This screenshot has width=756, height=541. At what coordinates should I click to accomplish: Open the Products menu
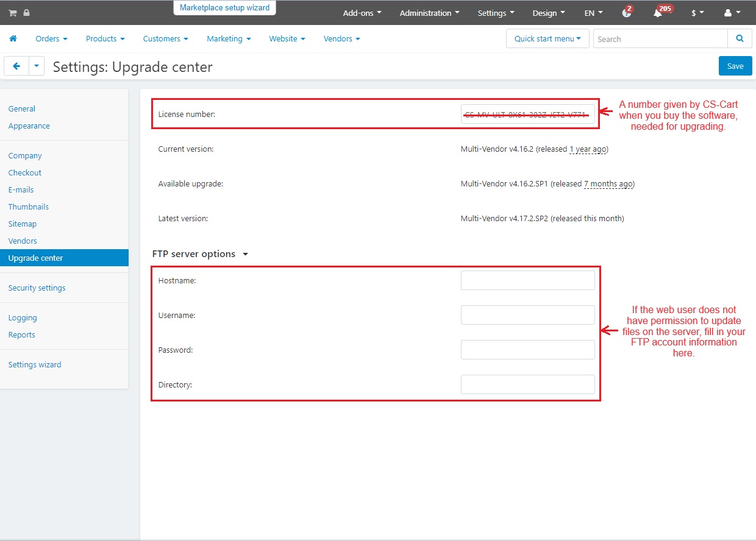point(105,38)
